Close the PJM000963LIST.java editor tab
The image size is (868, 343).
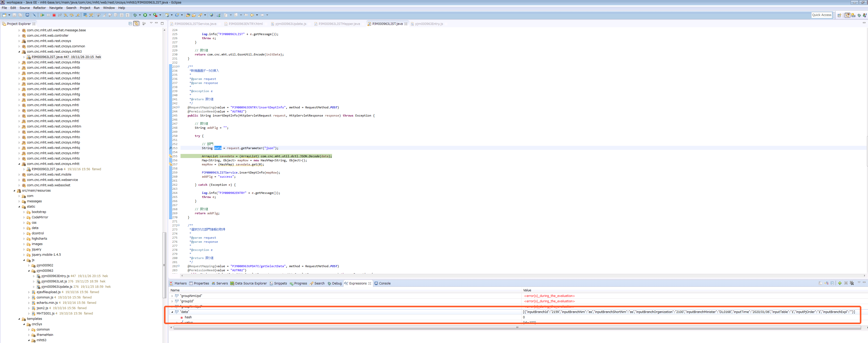(x=406, y=24)
